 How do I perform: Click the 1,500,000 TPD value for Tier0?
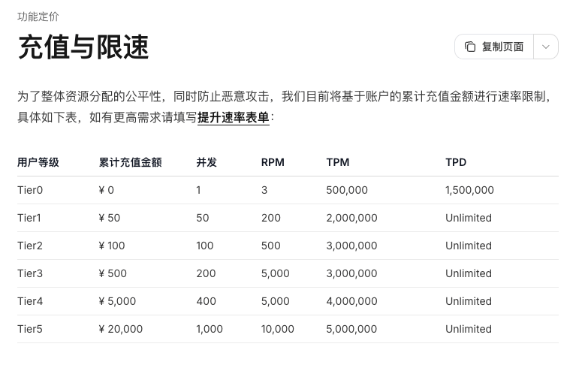469,190
